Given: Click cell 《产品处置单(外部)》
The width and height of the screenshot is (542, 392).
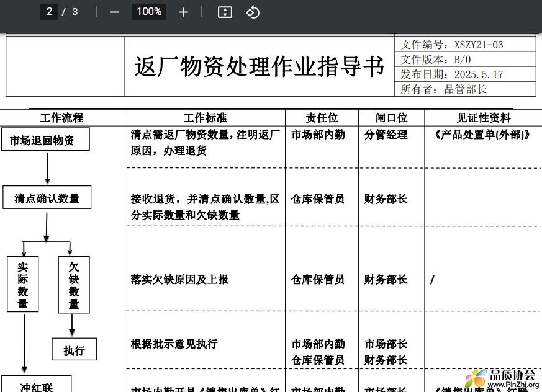Looking at the screenshot, I should (482, 135).
